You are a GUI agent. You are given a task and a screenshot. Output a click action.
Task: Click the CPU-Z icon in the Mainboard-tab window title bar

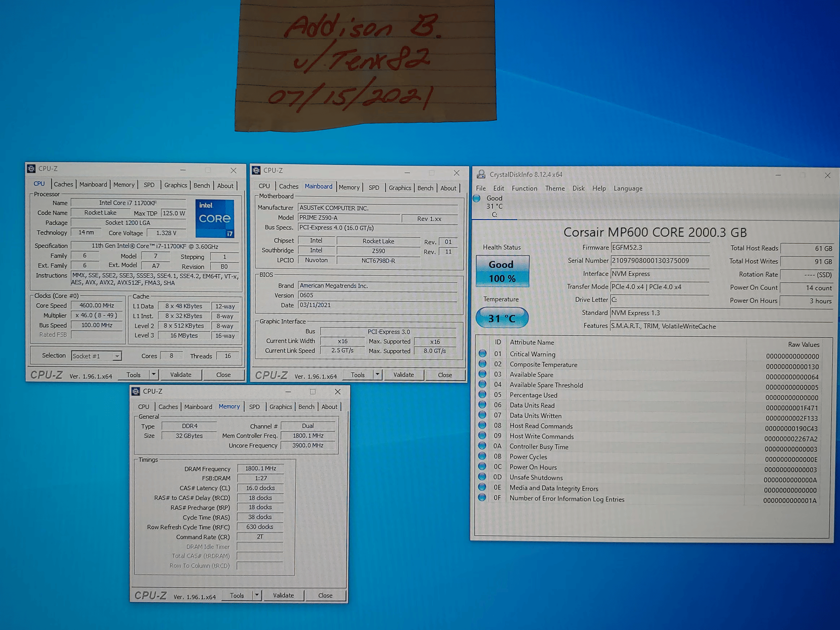tap(256, 170)
